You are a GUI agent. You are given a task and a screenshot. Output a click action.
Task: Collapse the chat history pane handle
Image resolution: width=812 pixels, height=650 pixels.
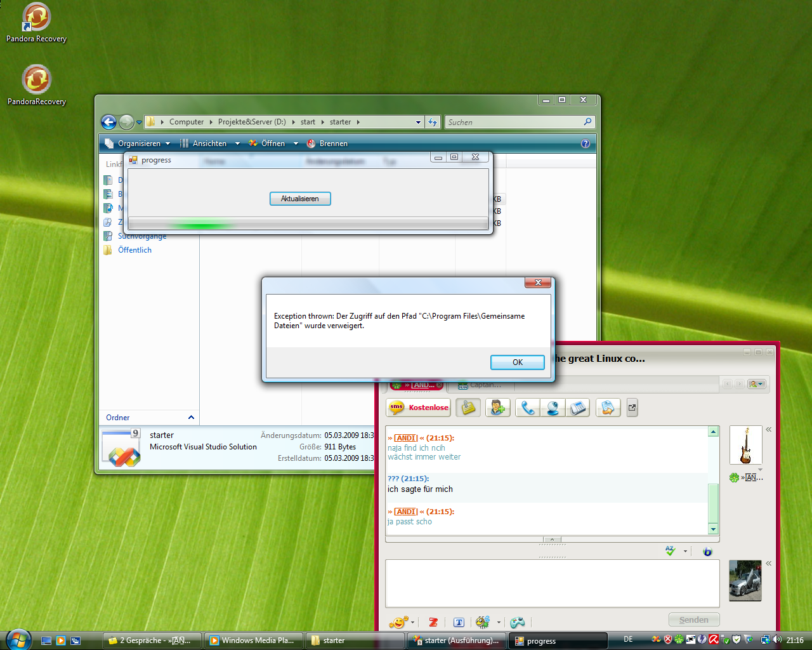(x=552, y=540)
